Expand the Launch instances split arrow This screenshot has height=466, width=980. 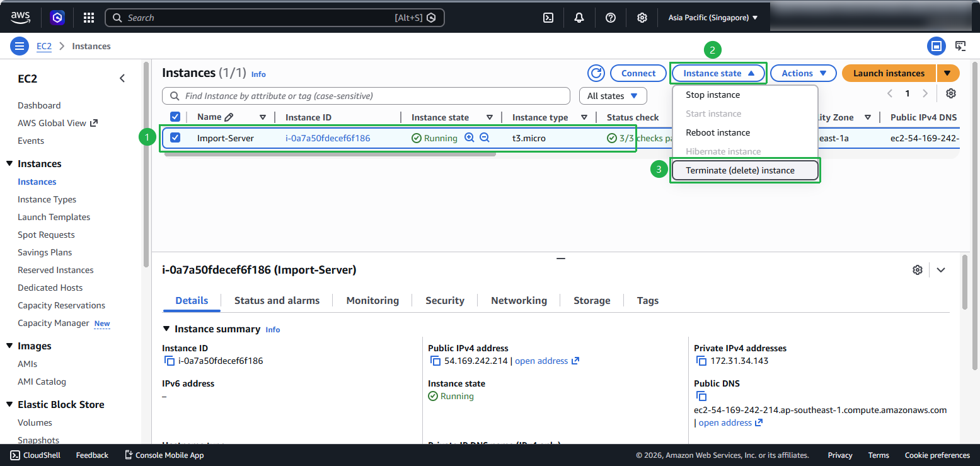tap(948, 73)
